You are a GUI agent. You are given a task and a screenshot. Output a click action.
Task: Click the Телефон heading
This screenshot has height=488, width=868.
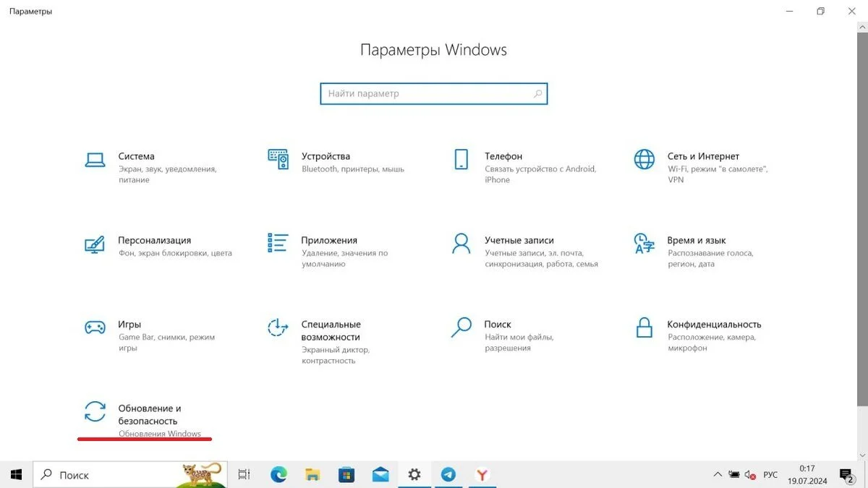pyautogui.click(x=503, y=156)
